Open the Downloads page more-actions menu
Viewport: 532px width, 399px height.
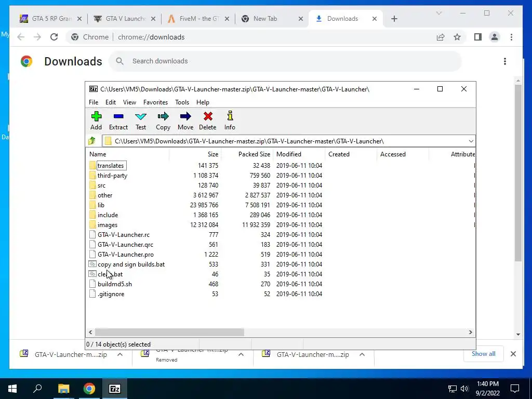(505, 61)
